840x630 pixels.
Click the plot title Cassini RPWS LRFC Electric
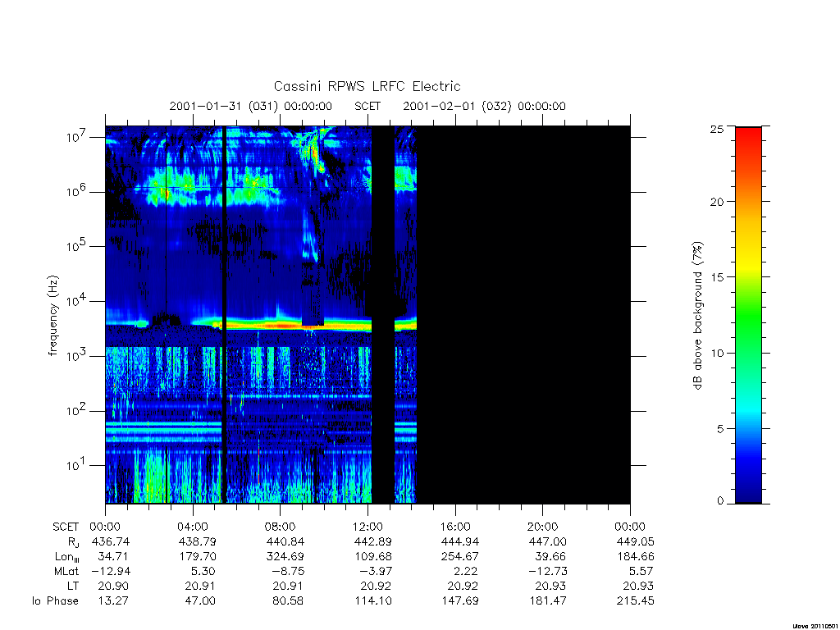[367, 86]
